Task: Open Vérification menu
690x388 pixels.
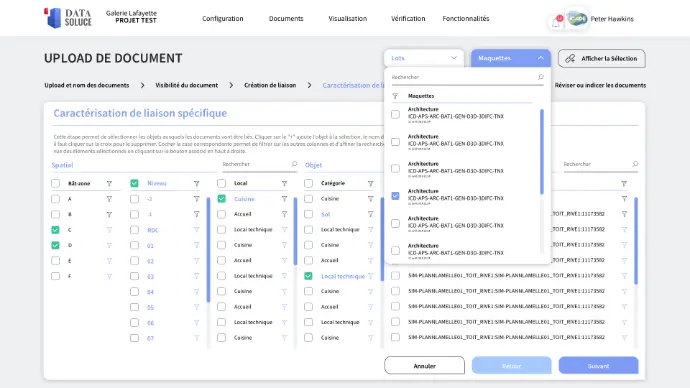Action: (x=408, y=18)
